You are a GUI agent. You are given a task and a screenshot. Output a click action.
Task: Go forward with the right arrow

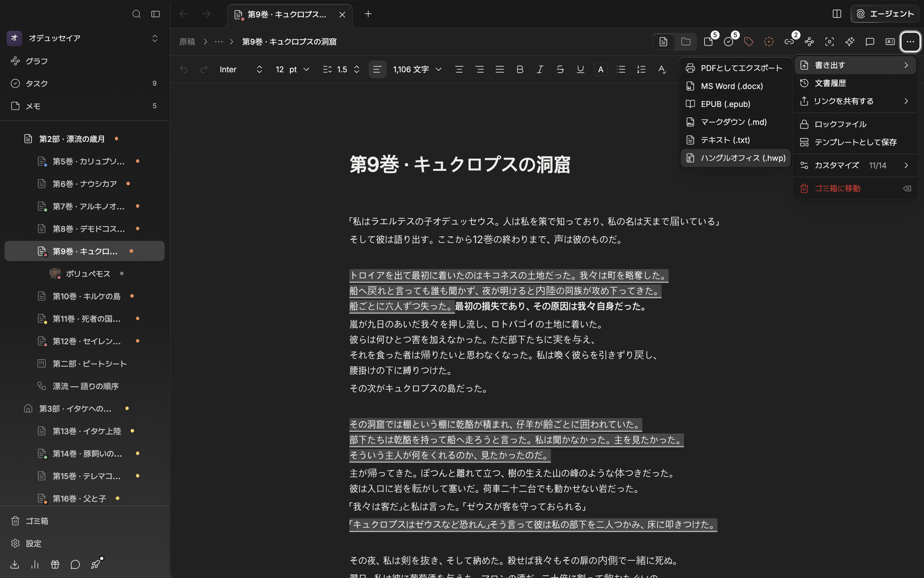[x=206, y=14]
